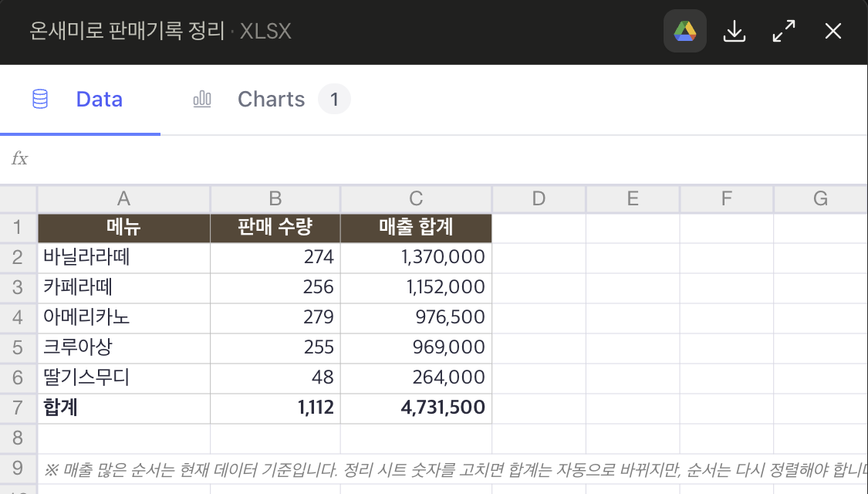The height and width of the screenshot is (494, 868).
Task: Click the sales cell 976,500
Action: (x=416, y=317)
